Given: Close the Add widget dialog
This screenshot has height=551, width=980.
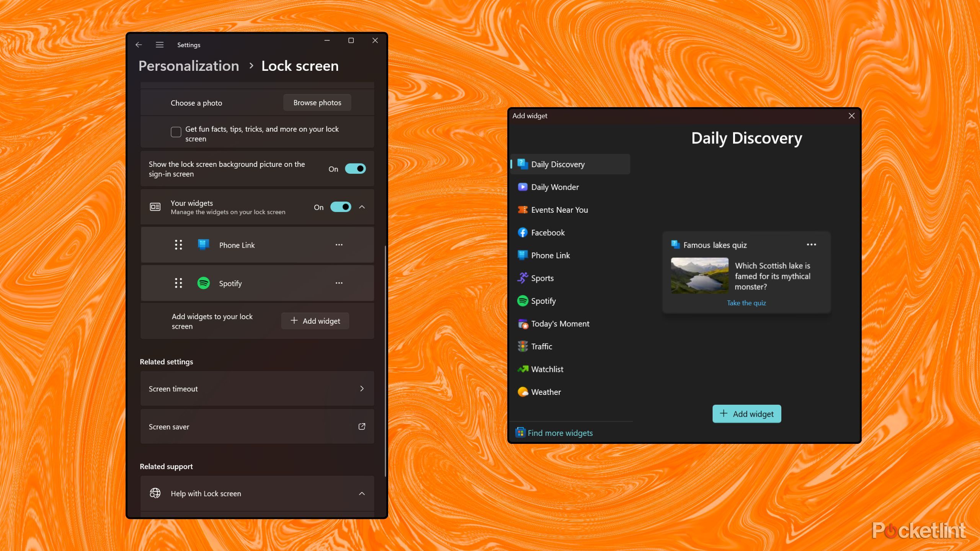Looking at the screenshot, I should (851, 116).
